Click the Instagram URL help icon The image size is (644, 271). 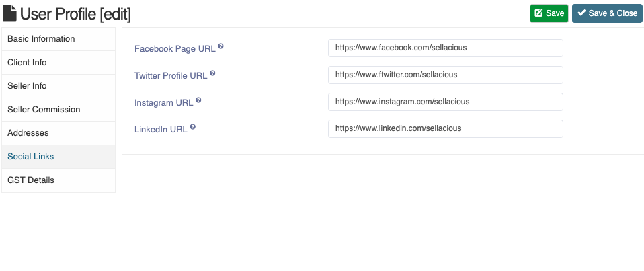click(198, 100)
